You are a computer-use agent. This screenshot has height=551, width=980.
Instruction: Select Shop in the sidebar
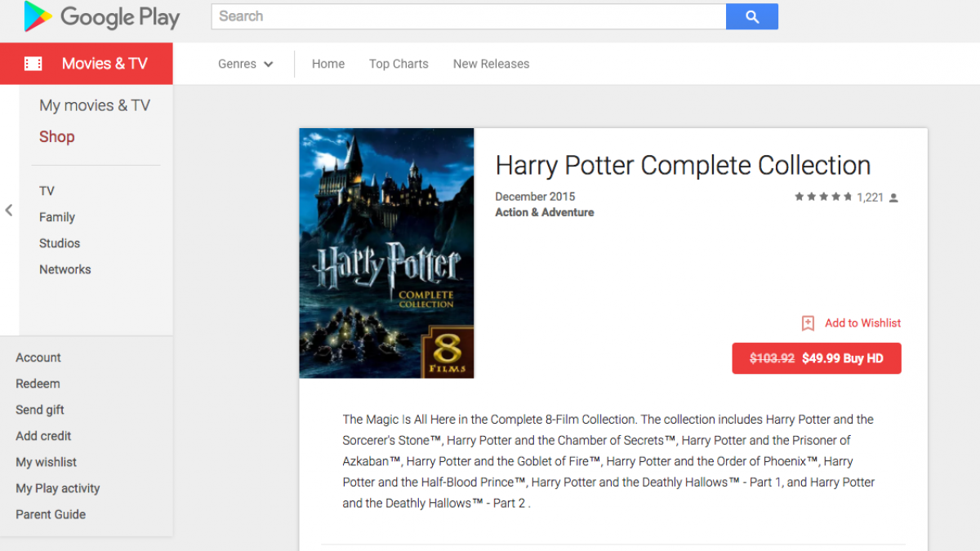click(57, 136)
